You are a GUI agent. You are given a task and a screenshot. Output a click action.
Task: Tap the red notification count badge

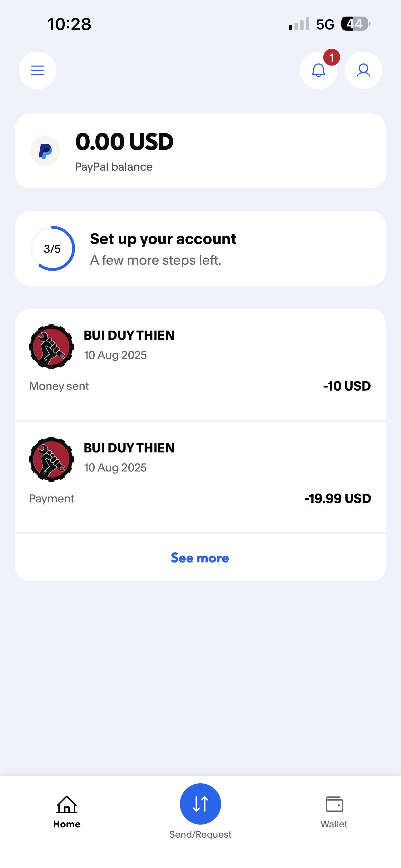click(x=332, y=57)
